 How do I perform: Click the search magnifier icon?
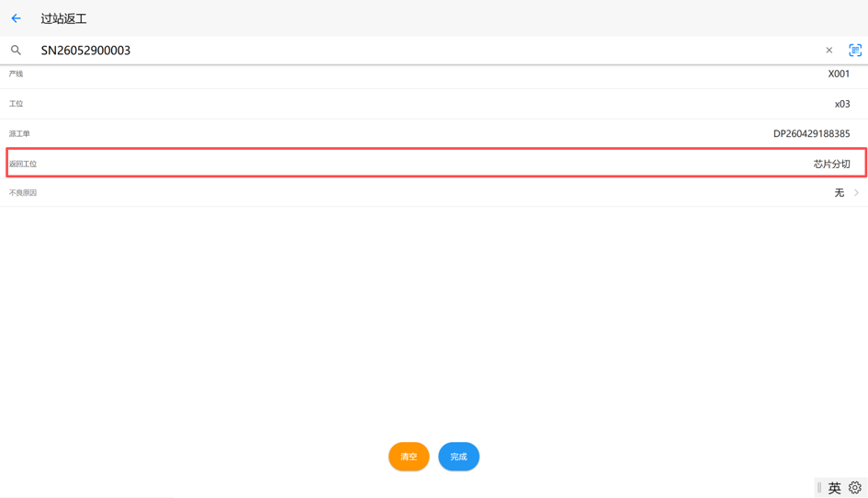(x=16, y=51)
